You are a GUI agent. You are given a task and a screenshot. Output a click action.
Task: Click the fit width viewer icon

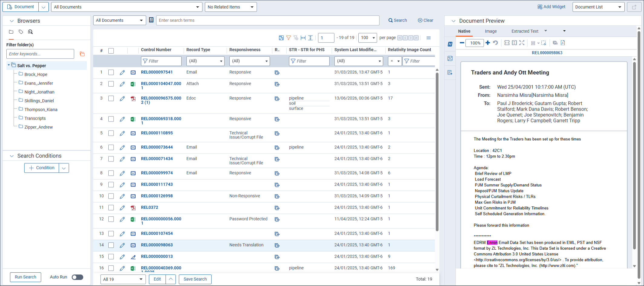pyautogui.click(x=507, y=43)
